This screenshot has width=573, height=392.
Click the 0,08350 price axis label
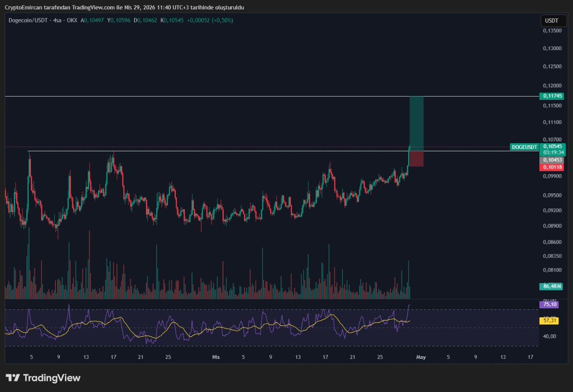pyautogui.click(x=552, y=256)
